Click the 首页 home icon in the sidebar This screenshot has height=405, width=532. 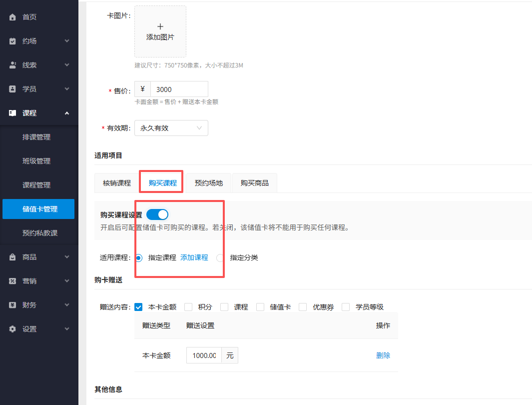[x=12, y=16]
